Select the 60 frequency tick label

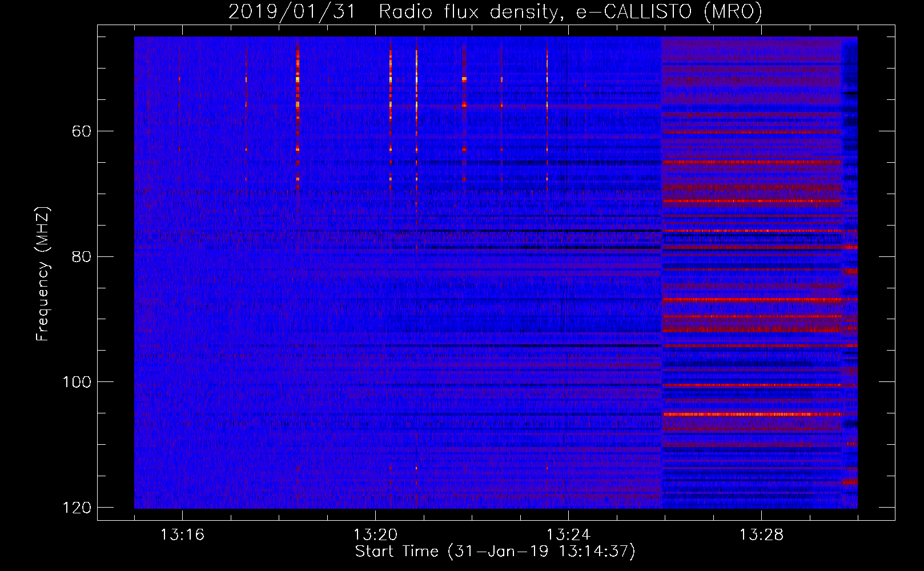[81, 131]
